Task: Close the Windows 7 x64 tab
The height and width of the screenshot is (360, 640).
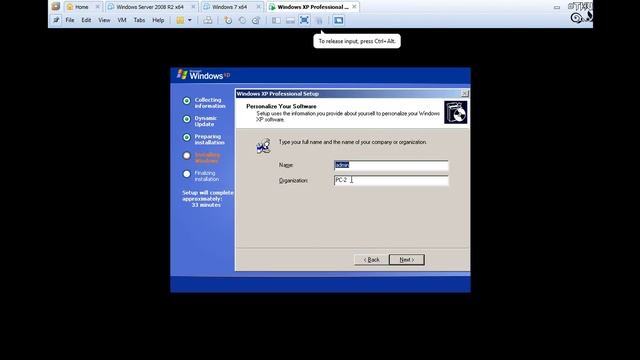Action: click(258, 7)
